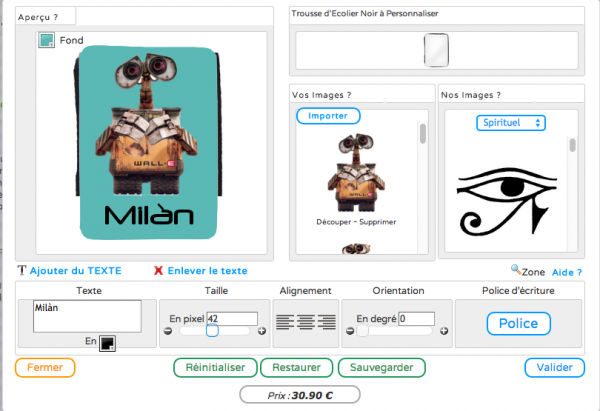Click the Texte input containing Milàn
600x411 pixels.
coord(87,316)
